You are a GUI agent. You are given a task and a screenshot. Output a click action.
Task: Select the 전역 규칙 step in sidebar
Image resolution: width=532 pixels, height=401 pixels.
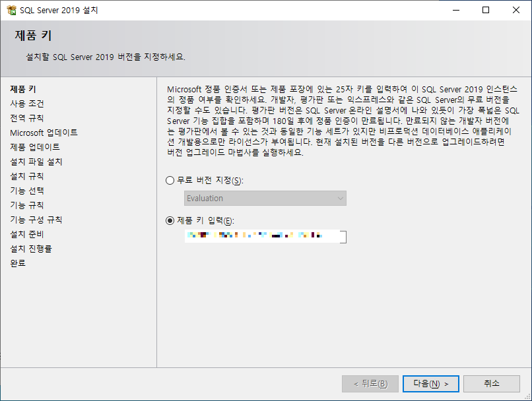pyautogui.click(x=27, y=118)
